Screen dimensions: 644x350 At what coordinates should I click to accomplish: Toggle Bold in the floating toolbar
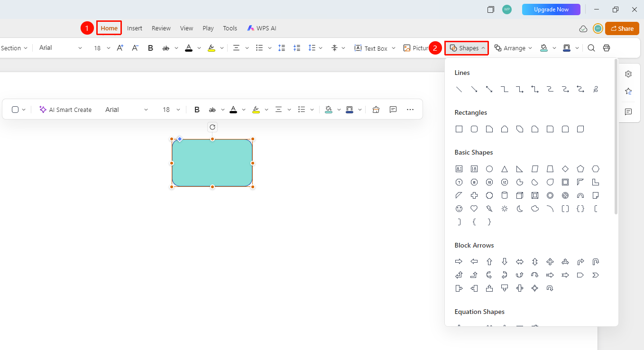(197, 110)
